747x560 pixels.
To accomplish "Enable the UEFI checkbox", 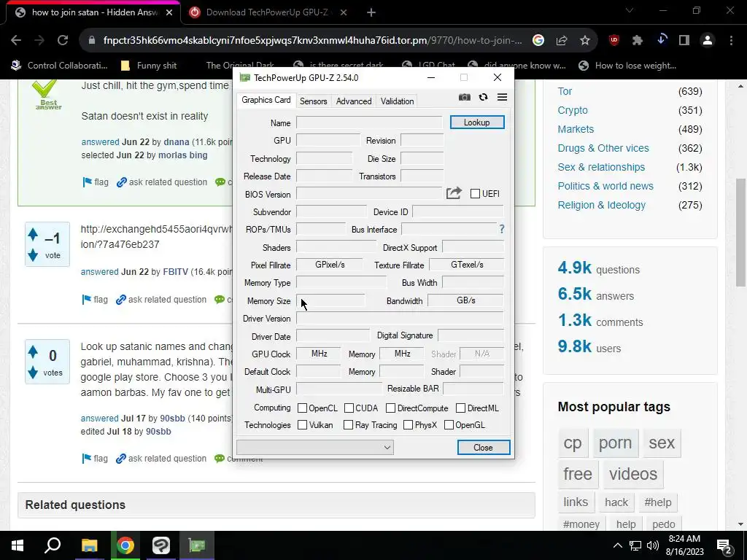I will [x=475, y=193].
